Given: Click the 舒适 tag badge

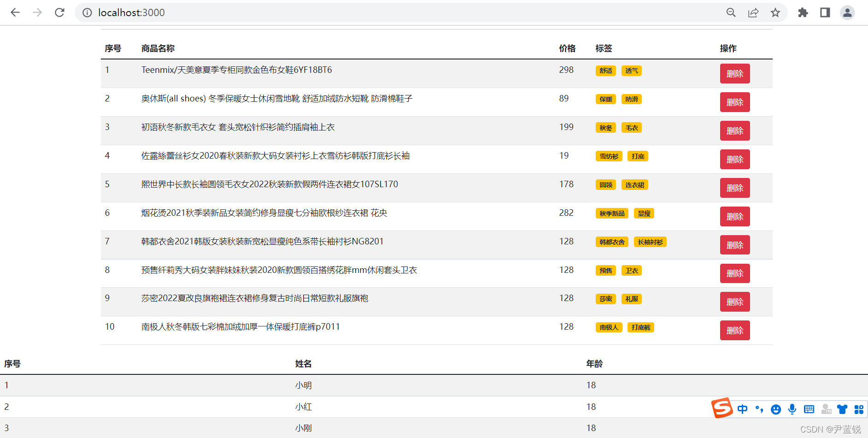Looking at the screenshot, I should (606, 71).
